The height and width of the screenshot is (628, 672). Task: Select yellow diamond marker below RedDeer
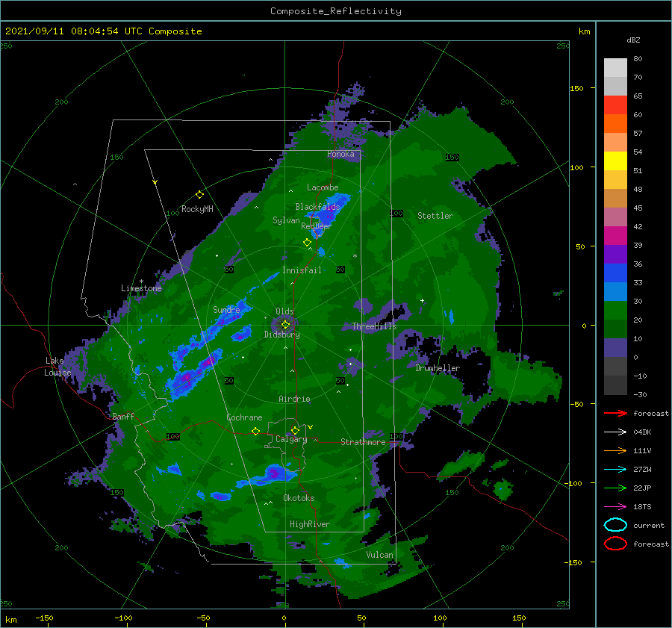pyautogui.click(x=307, y=243)
